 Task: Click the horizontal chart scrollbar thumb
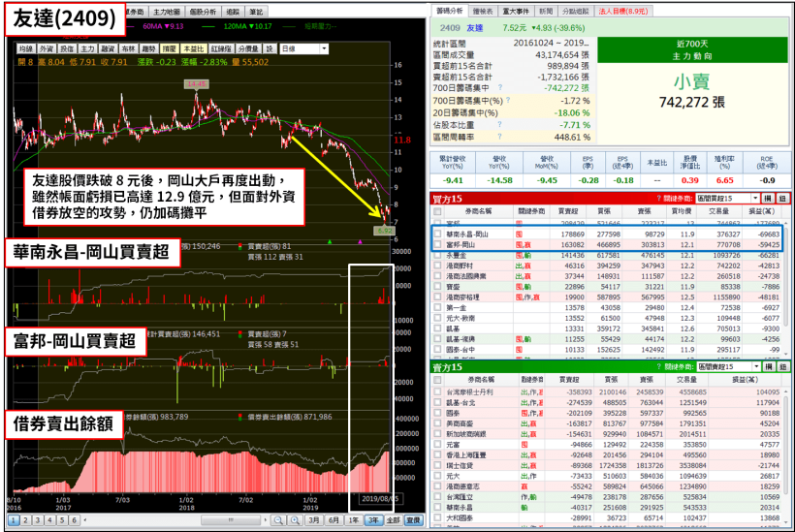click(231, 519)
